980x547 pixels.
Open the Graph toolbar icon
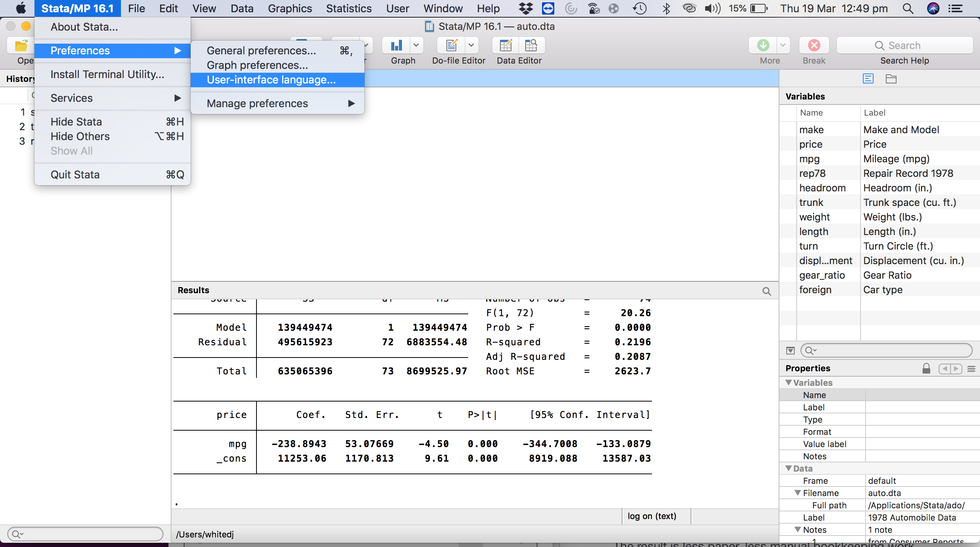coord(396,46)
